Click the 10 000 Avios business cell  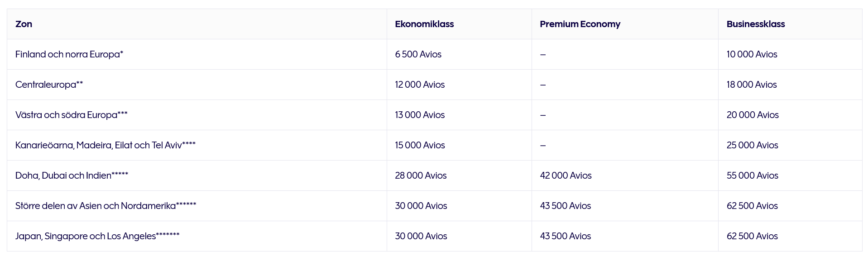point(752,54)
